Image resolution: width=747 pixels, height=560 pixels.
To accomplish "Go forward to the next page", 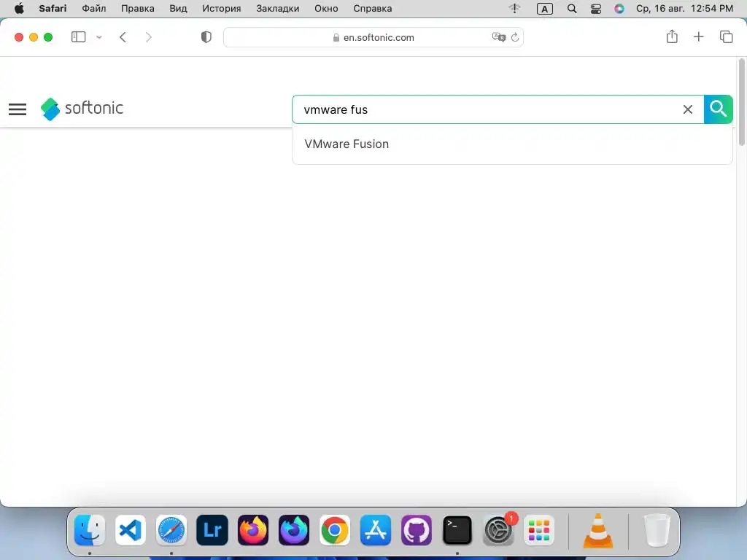I will click(x=149, y=37).
